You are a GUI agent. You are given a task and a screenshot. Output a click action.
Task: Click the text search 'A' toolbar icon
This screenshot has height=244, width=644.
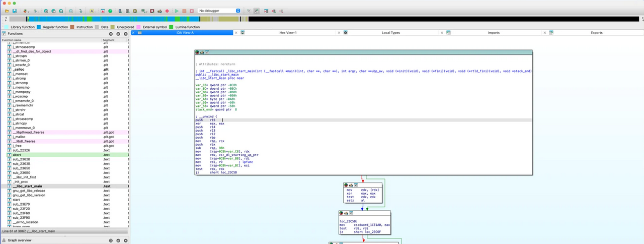(x=92, y=11)
